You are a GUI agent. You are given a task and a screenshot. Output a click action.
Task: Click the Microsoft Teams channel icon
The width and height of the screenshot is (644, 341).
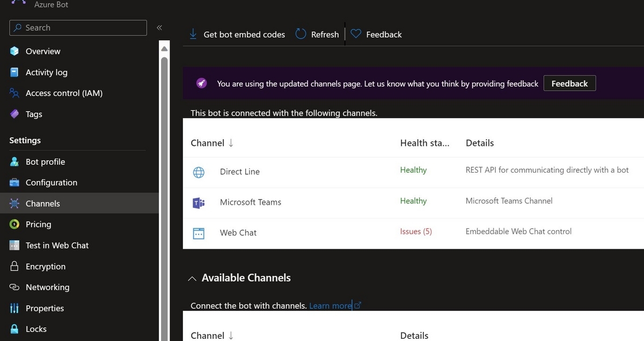pos(199,203)
